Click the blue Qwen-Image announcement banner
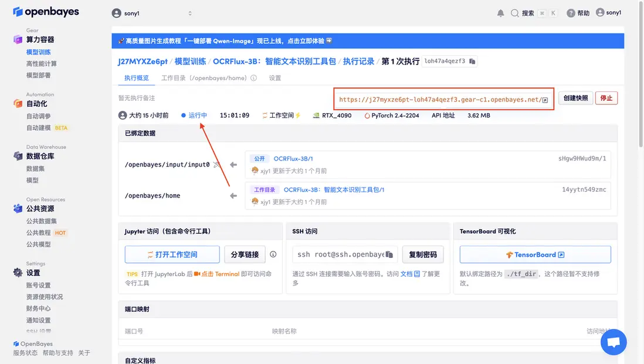644x364 pixels. pos(368,40)
